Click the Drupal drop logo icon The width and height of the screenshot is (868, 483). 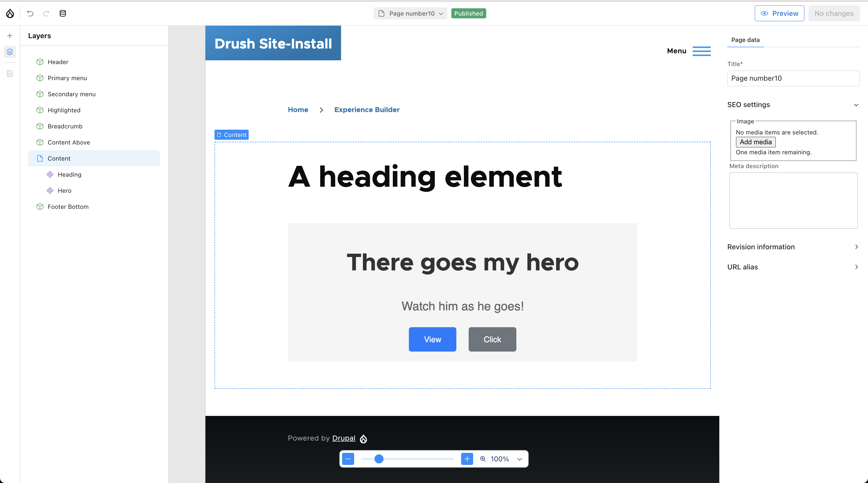click(x=10, y=14)
